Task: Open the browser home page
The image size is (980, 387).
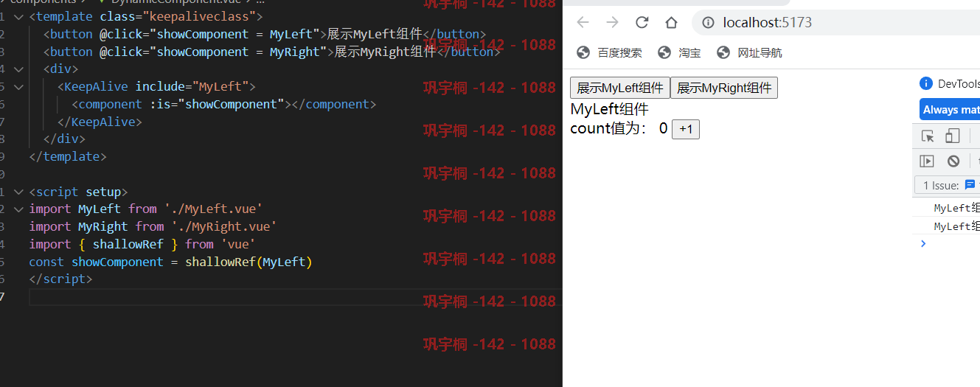Action: 671,22
